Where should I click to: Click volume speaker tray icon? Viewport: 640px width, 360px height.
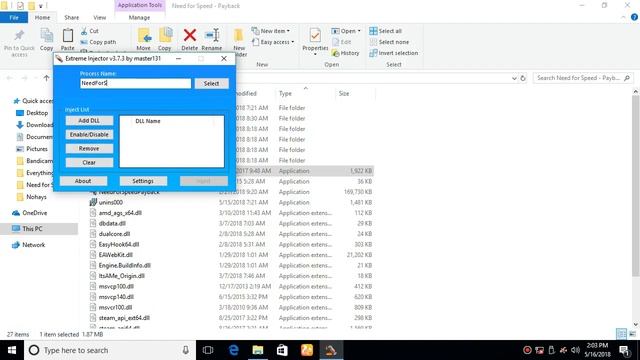576,350
